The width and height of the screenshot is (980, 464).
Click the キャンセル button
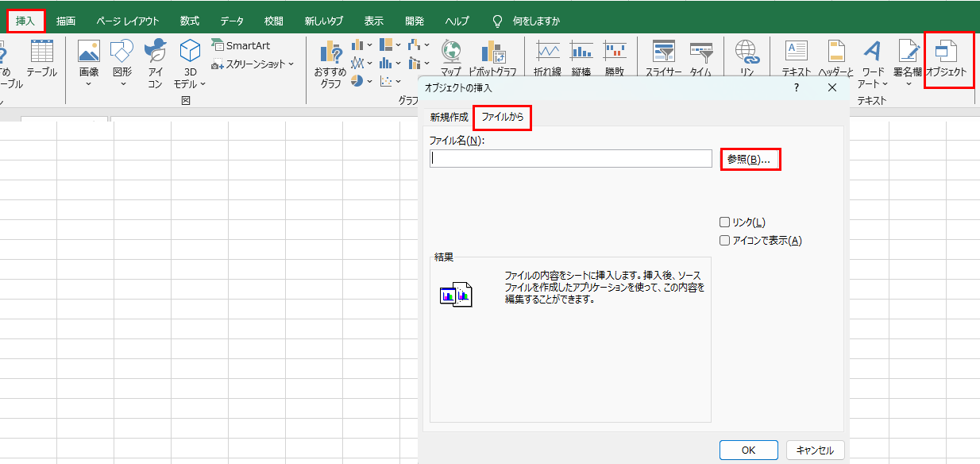[815, 450]
